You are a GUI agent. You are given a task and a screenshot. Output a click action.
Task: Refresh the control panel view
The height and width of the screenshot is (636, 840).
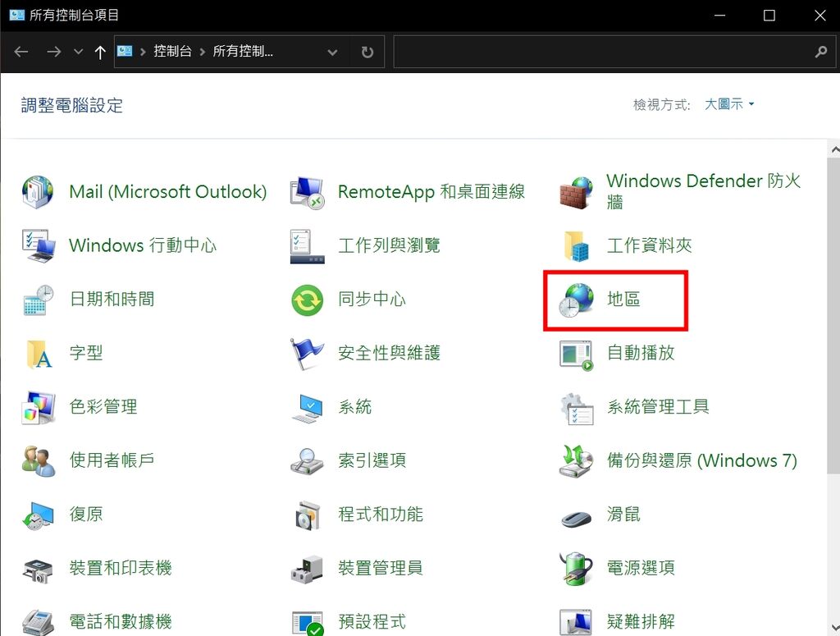[367, 52]
